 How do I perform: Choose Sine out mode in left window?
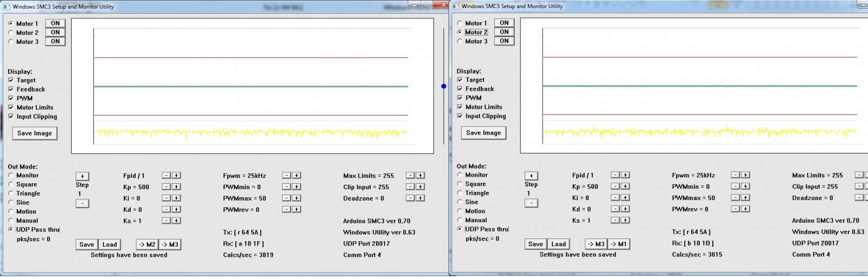tap(11, 203)
